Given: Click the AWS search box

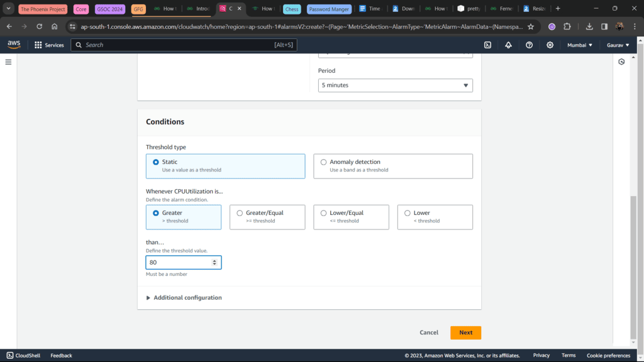Looking at the screenshot, I should 184,45.
